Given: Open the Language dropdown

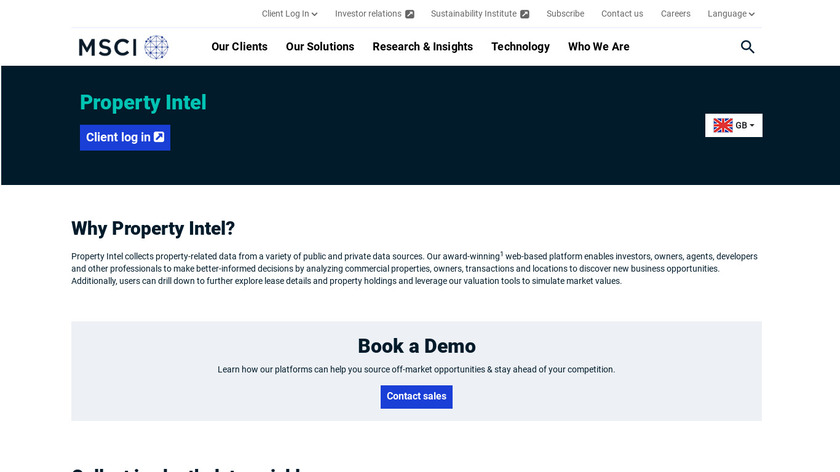Looking at the screenshot, I should tap(731, 14).
